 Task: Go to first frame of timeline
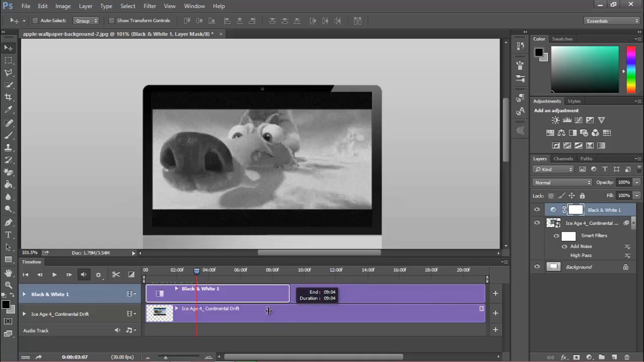click(26, 275)
